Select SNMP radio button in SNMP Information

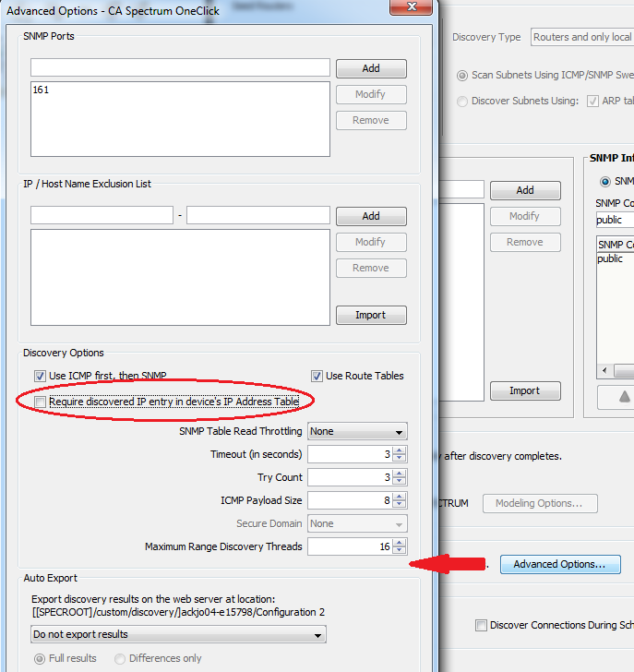click(x=605, y=182)
